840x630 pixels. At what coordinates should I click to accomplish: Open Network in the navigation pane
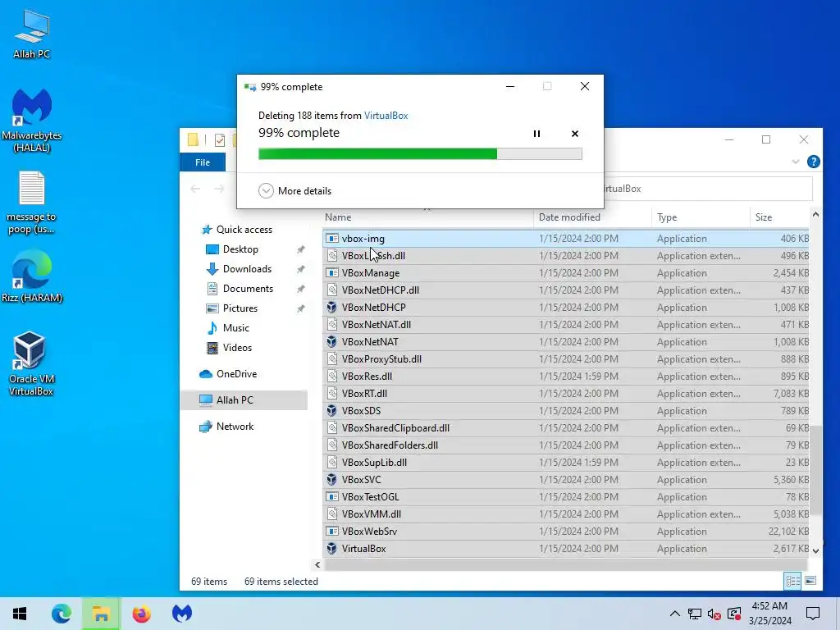tap(226, 427)
